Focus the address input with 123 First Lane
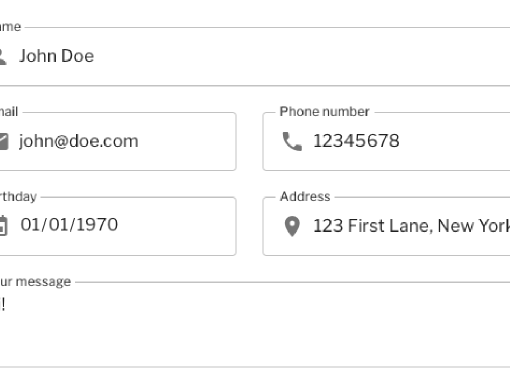 (386, 226)
